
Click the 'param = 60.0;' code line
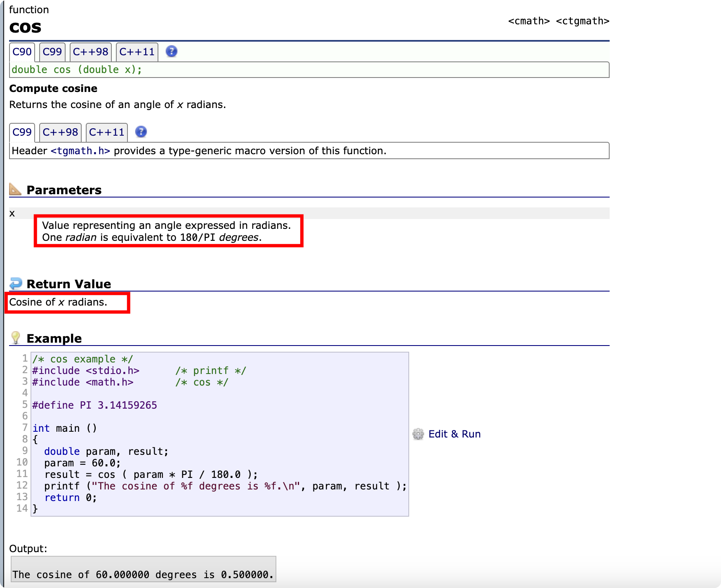point(82,463)
